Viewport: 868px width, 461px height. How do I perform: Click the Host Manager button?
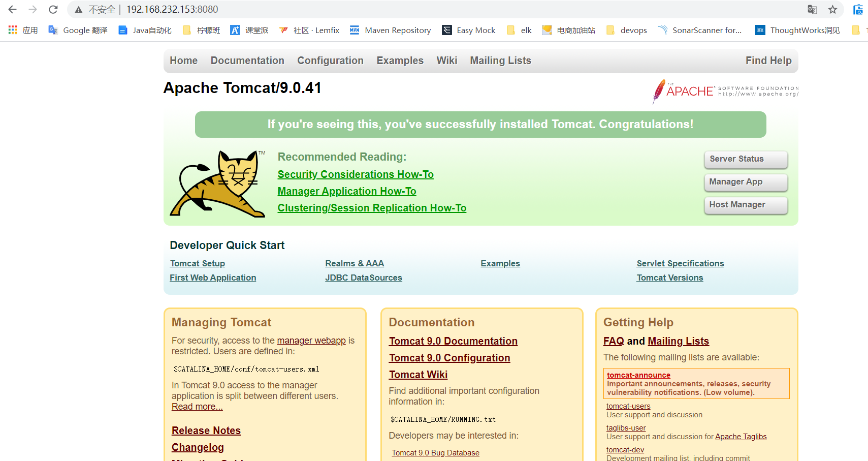click(746, 205)
